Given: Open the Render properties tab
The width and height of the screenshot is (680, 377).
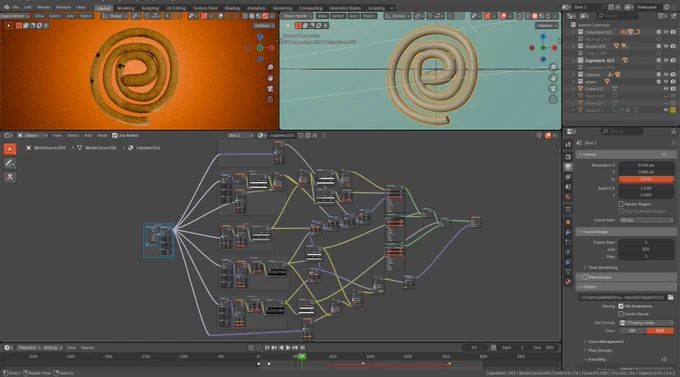Looking at the screenshot, I should point(568,157).
